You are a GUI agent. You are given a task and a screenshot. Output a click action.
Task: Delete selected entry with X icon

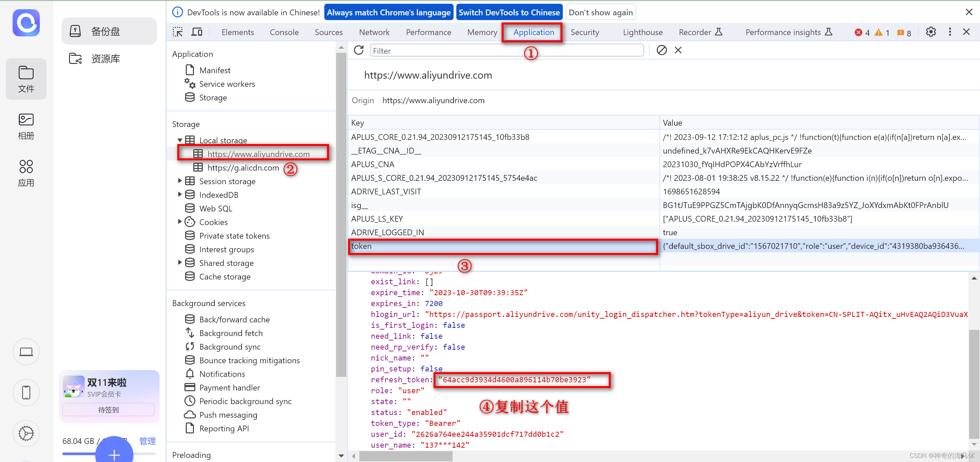(x=678, y=50)
